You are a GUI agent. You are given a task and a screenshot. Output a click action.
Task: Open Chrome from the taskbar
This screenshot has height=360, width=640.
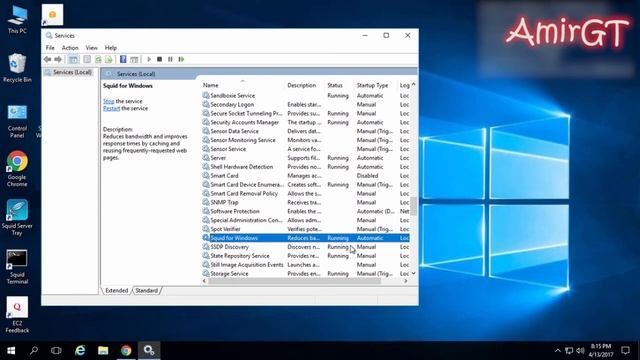[x=126, y=350]
